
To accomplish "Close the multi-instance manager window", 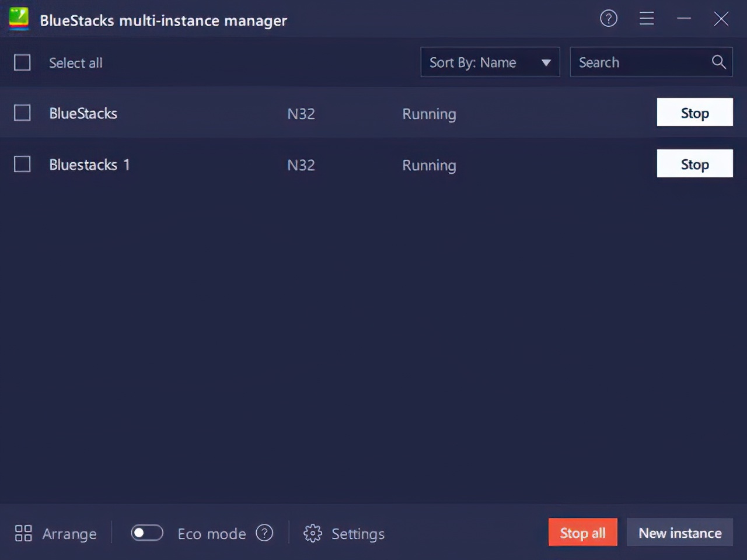I will 721,19.
